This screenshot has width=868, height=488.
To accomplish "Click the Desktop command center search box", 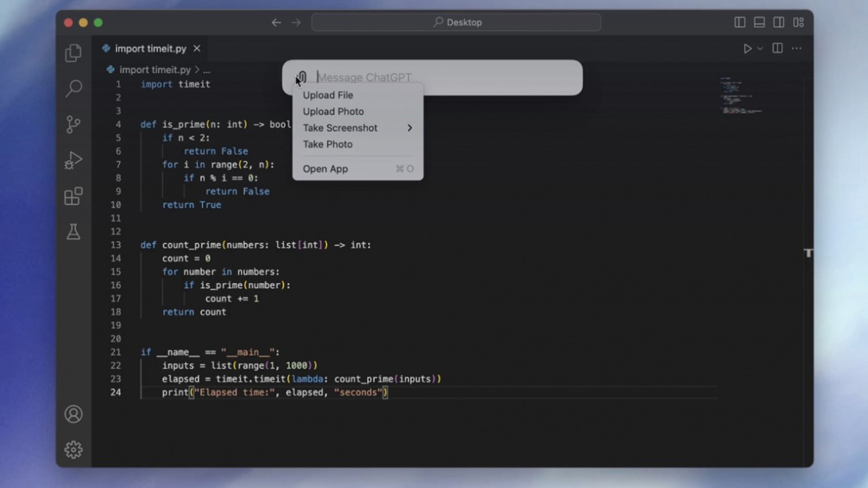I will click(x=456, y=22).
